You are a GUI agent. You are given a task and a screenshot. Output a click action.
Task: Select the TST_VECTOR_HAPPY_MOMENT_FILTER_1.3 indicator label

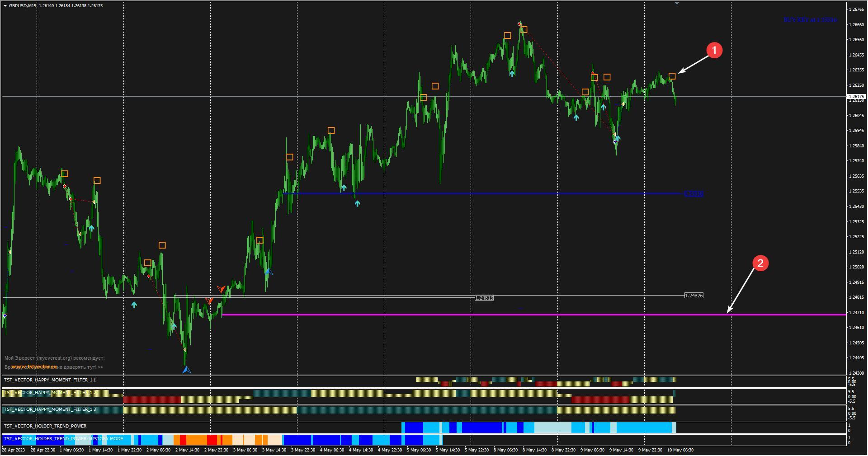pyautogui.click(x=50, y=409)
